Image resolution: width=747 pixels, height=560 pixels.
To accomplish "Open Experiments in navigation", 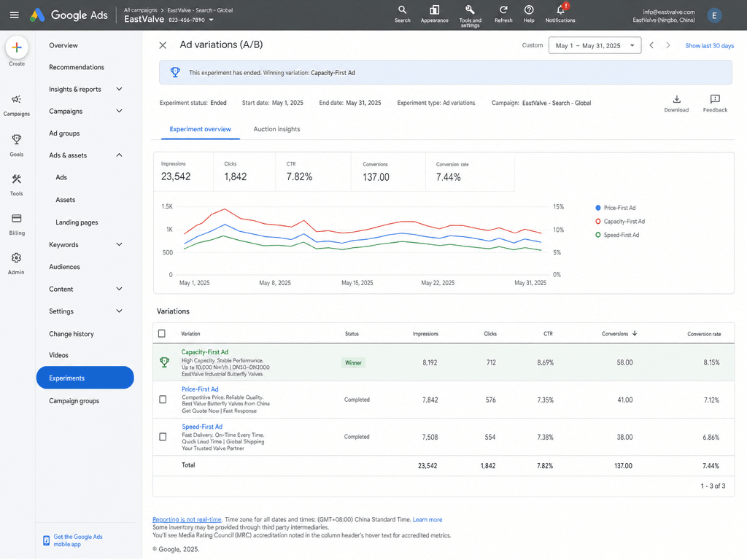I will (x=85, y=378).
